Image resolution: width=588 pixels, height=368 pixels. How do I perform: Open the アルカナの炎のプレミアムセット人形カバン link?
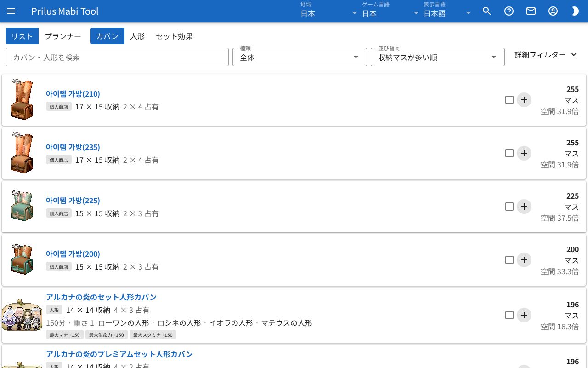click(119, 354)
